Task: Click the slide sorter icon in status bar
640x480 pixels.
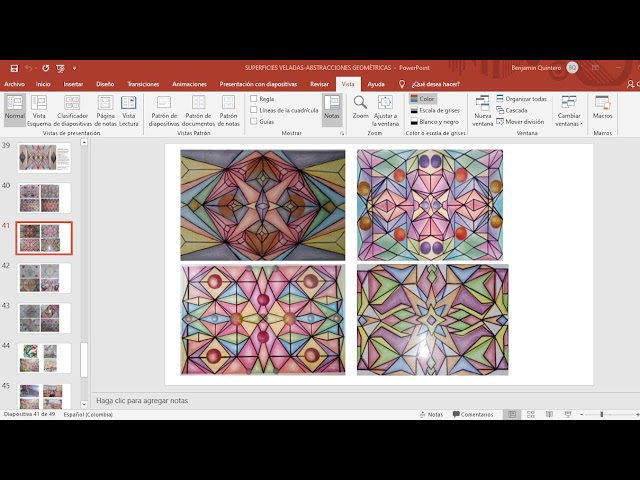Action: point(531,414)
